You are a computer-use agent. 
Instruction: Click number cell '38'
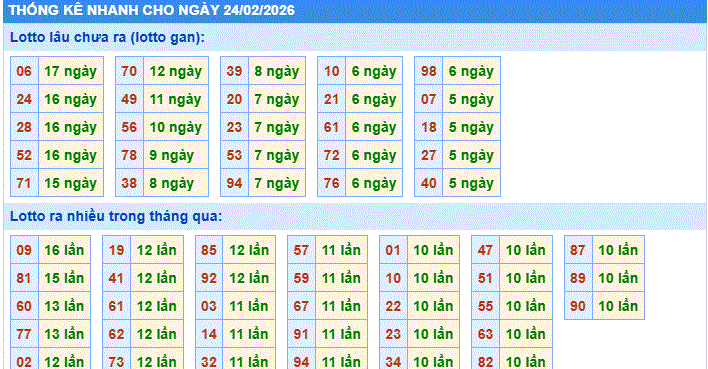pyautogui.click(x=129, y=183)
